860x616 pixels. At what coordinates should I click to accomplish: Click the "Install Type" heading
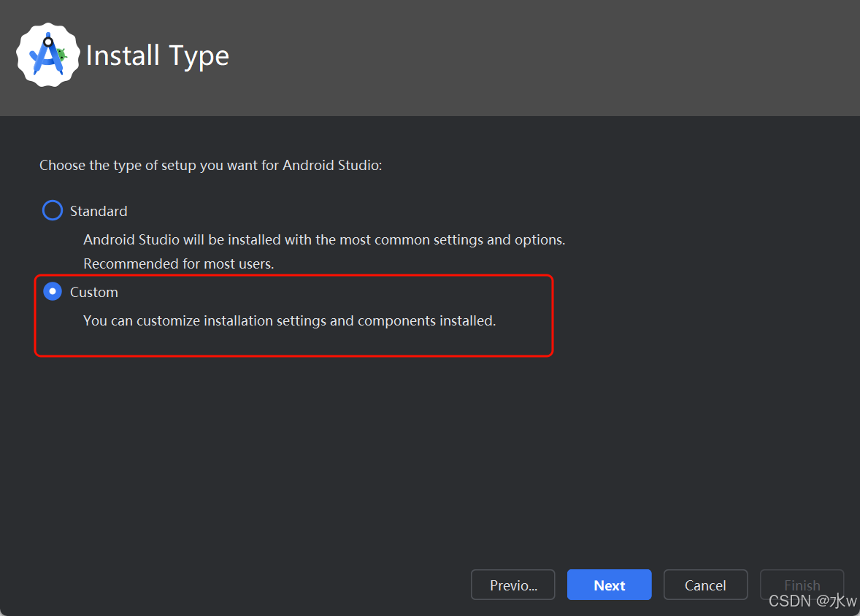click(158, 55)
